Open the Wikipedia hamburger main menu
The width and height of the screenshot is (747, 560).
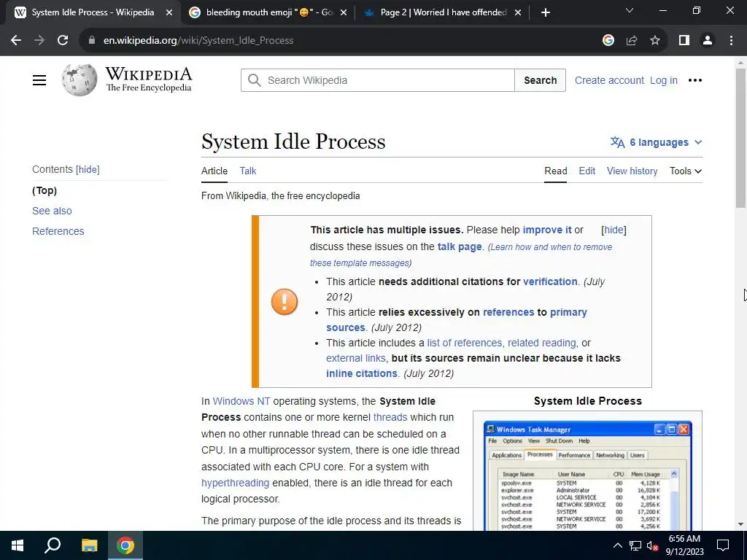39,80
